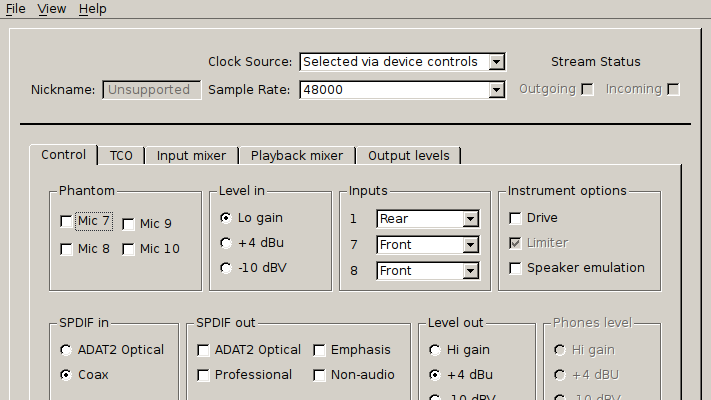
Task: Enable phantom power for Mic 7
Action: 67,222
